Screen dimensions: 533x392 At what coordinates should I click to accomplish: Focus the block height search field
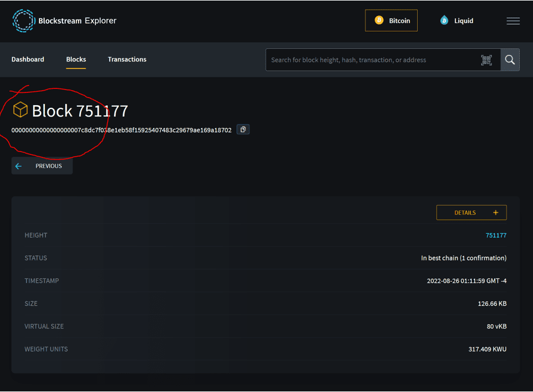click(374, 60)
